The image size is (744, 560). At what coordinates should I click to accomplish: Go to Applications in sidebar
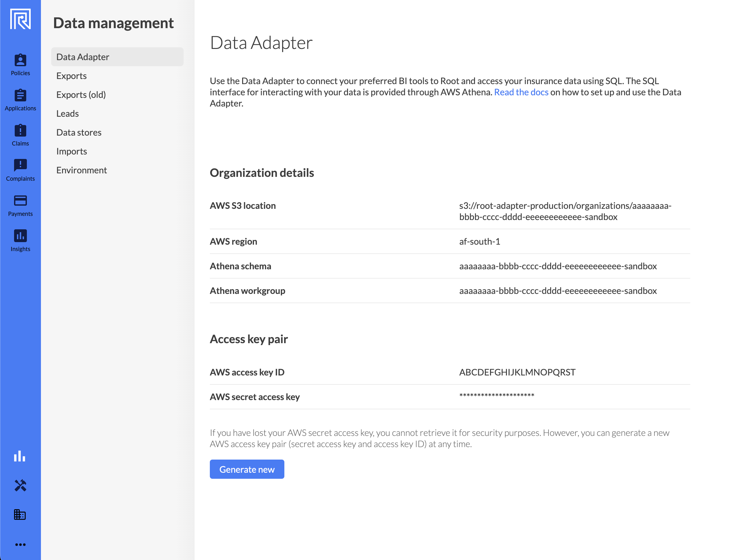(20, 100)
